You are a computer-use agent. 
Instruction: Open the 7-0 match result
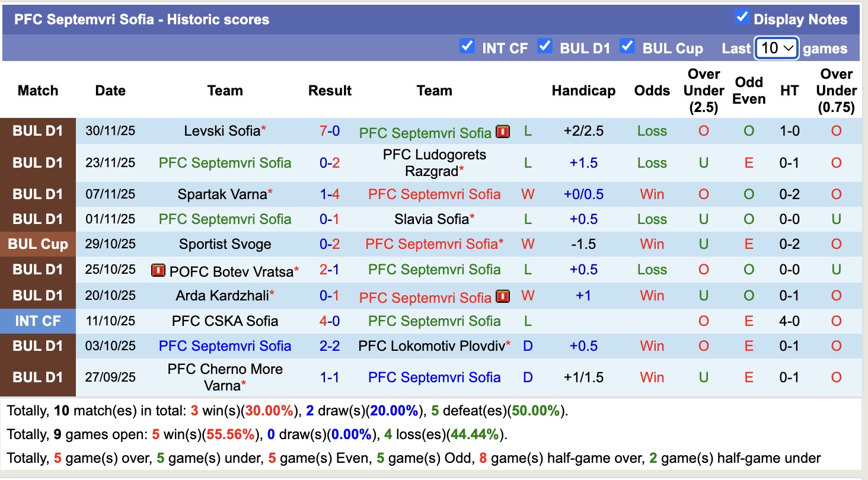(x=330, y=131)
